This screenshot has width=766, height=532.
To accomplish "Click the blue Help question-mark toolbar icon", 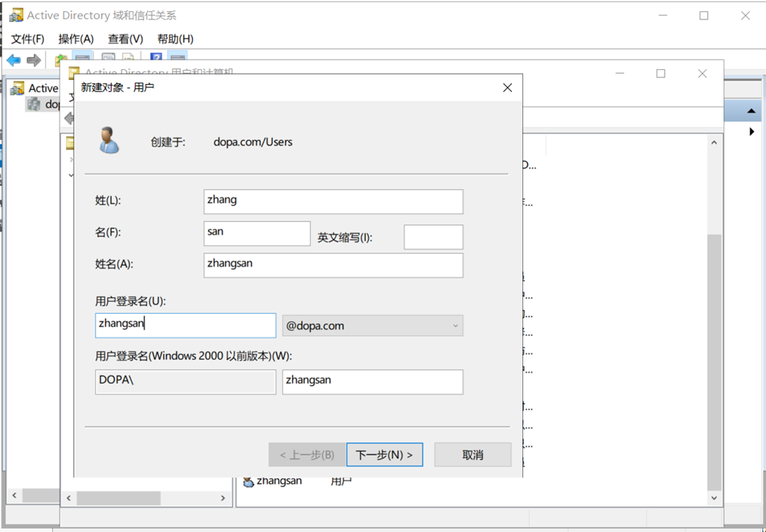I will click(x=156, y=59).
